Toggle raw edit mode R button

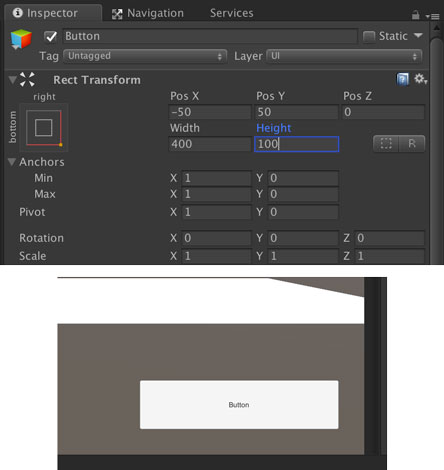click(412, 144)
